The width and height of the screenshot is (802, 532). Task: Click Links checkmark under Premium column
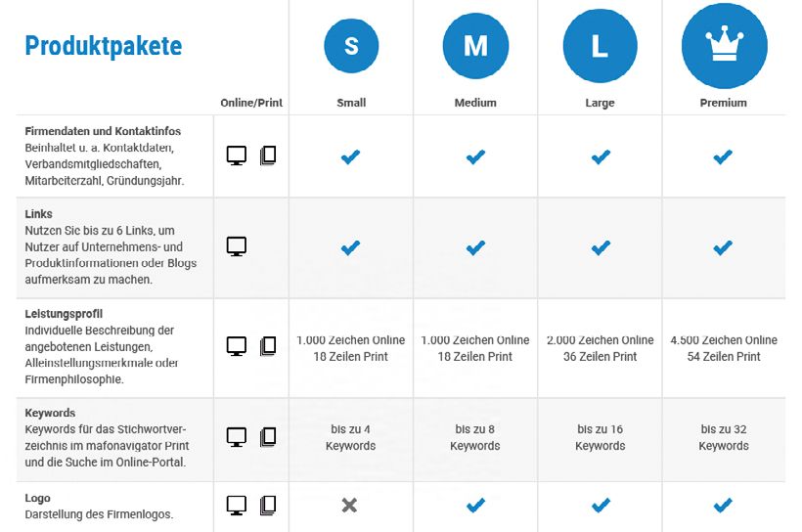click(724, 248)
